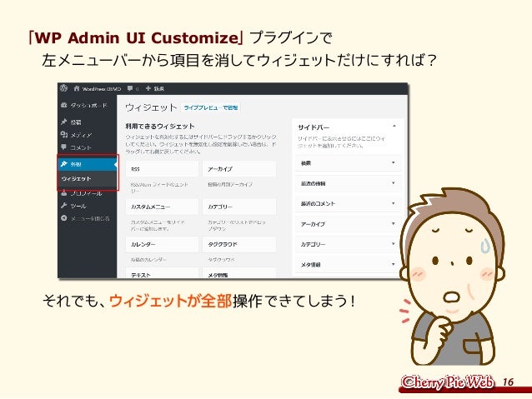The image size is (532, 399).
Task: Select the available メタ情報 widget box
Action: tap(239, 273)
